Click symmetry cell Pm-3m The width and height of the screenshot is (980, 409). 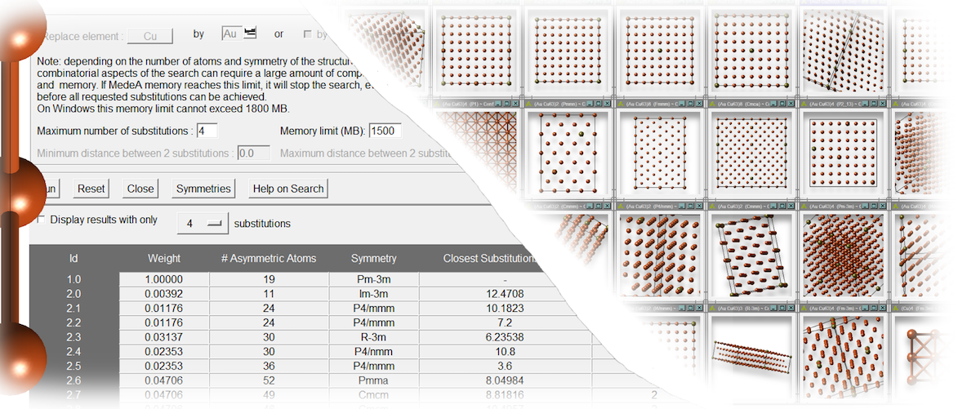pos(374,279)
